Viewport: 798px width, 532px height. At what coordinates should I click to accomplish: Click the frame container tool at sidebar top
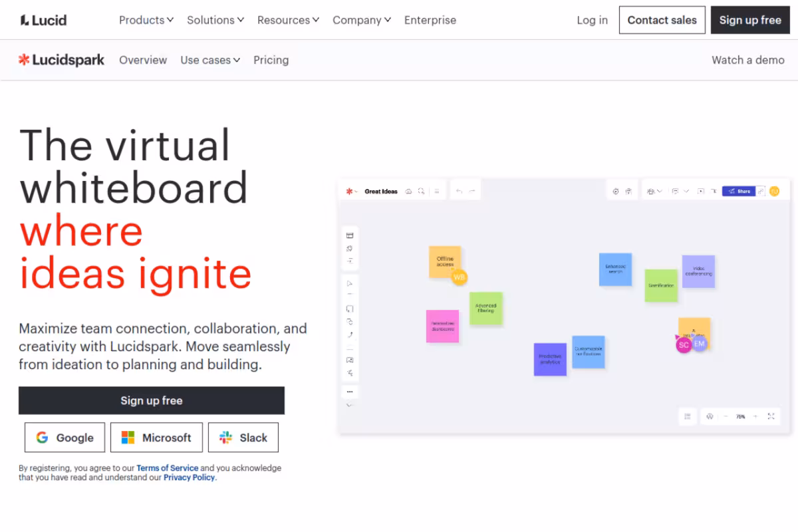350,235
